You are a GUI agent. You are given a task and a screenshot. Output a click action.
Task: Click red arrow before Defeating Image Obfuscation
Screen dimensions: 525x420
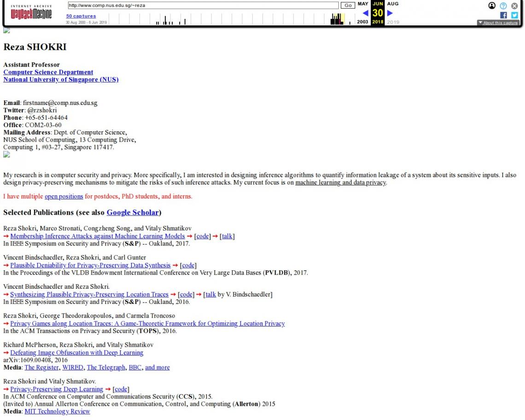coord(6,353)
